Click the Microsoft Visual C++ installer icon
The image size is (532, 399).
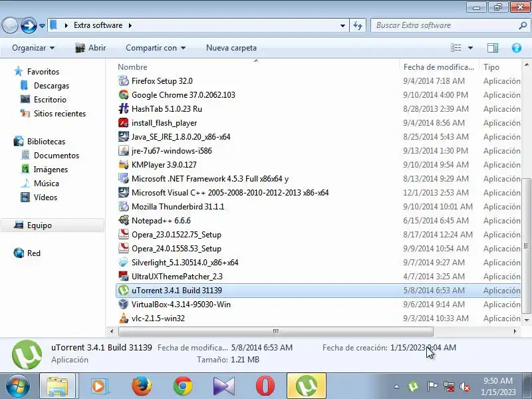(124, 192)
